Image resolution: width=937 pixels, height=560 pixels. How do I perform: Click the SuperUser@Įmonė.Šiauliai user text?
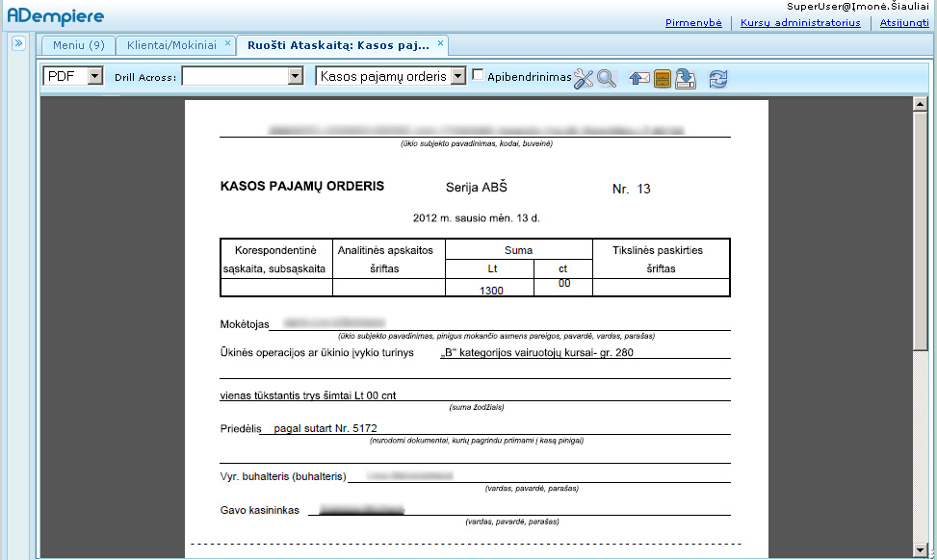pyautogui.click(x=857, y=7)
